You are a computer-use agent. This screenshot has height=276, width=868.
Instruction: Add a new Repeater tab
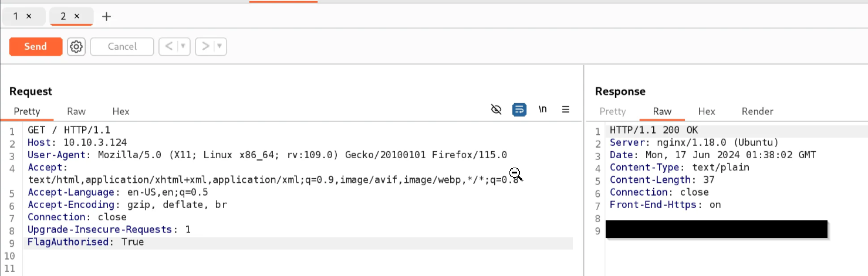[106, 16]
